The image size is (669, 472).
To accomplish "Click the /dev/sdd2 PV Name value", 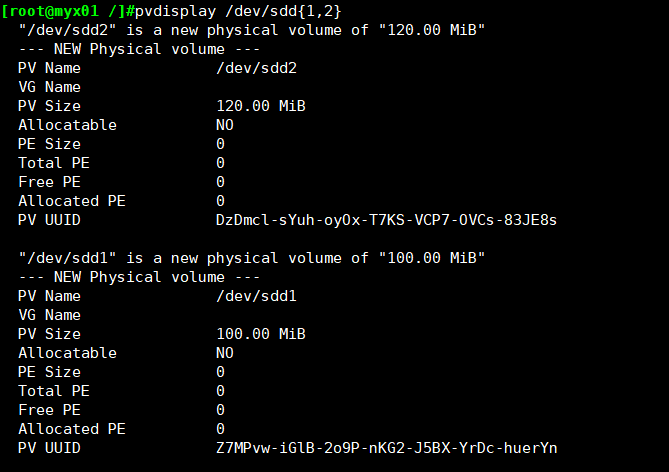I will [x=256, y=68].
